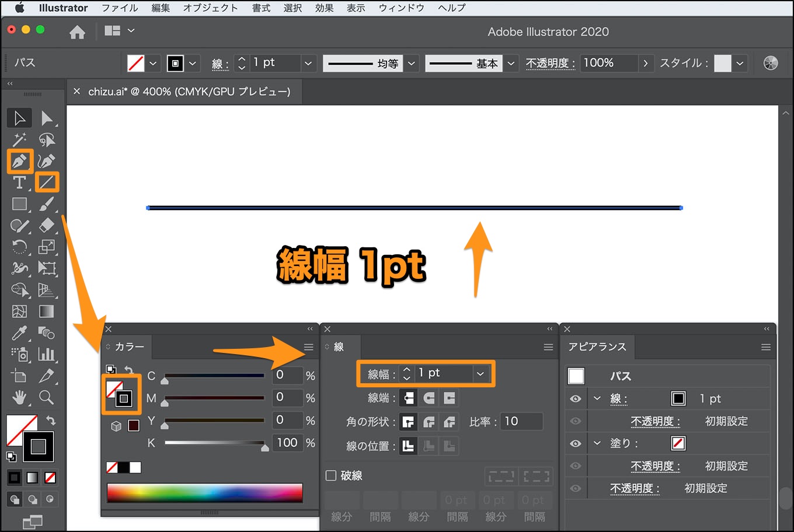Select the Rotate tool
The width and height of the screenshot is (794, 532).
19,247
